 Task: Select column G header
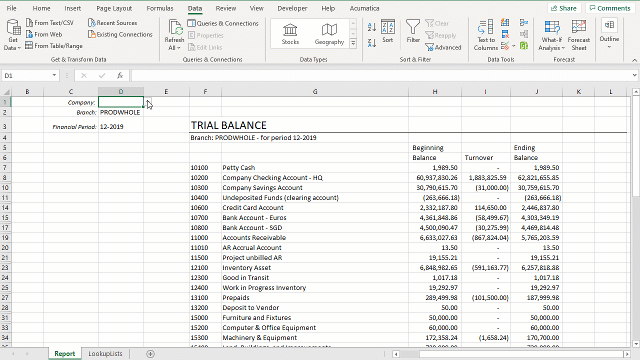click(315, 92)
